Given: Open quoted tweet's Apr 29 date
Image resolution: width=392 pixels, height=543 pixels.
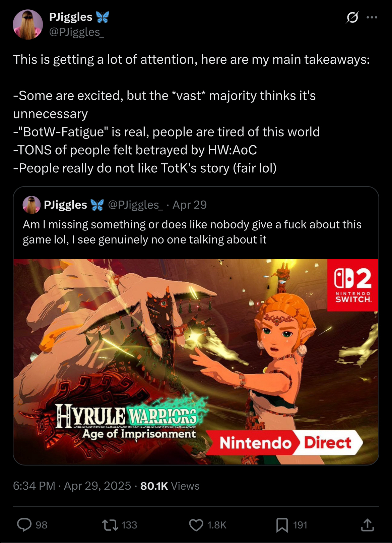Looking at the screenshot, I should click(190, 205).
